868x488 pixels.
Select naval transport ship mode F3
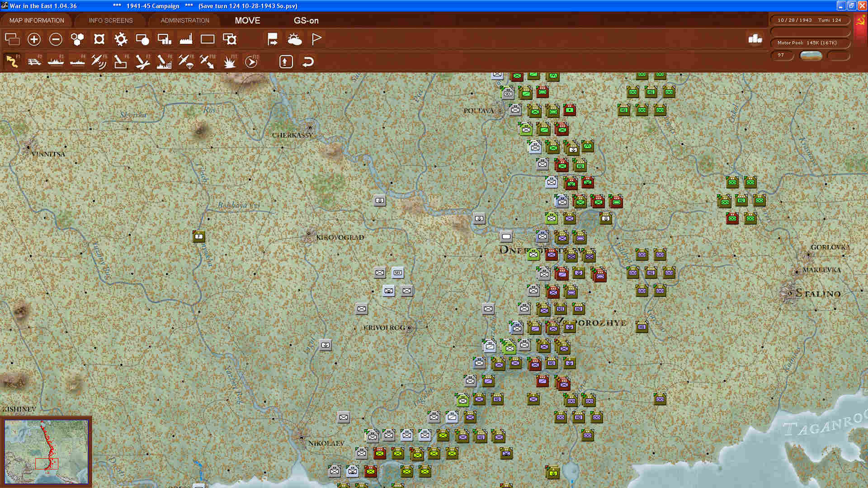(56, 61)
